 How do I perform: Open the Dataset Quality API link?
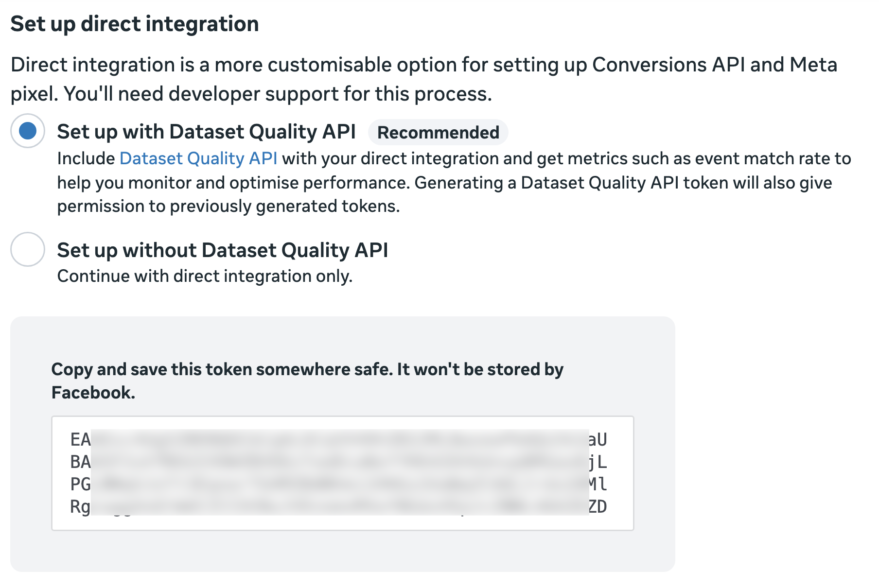point(198,158)
